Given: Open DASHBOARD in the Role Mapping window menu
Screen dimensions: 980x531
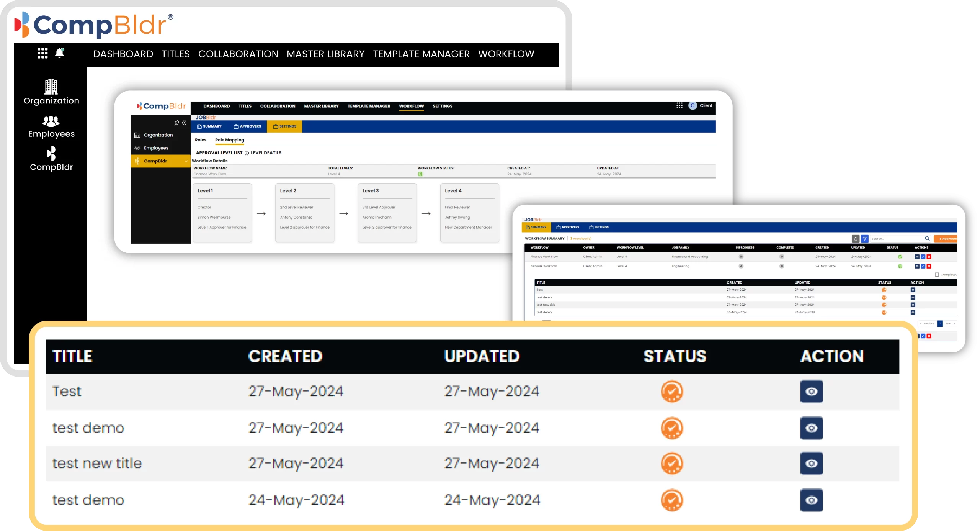Looking at the screenshot, I should [217, 106].
